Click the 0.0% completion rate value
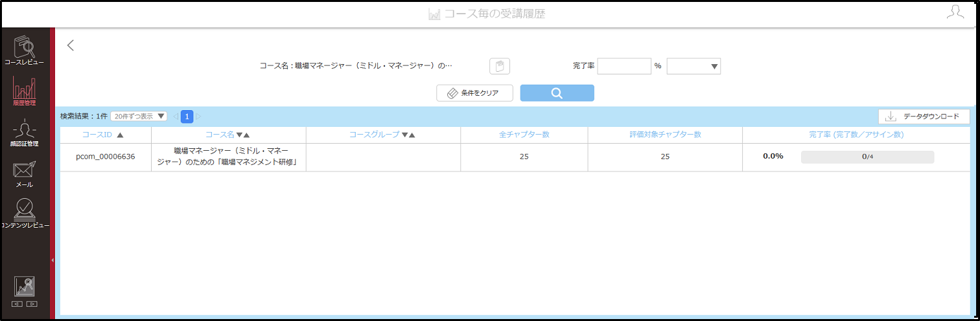 pyautogui.click(x=773, y=157)
